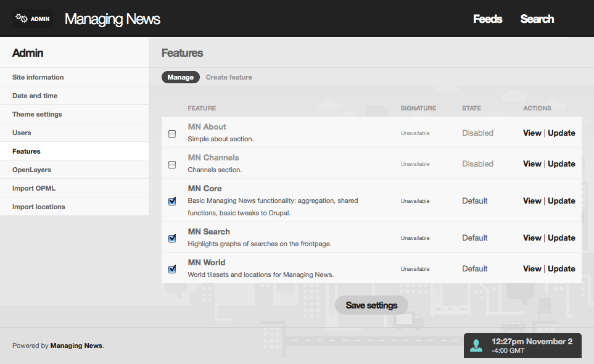Click the Unavailable signature for MN Search

[x=415, y=238]
